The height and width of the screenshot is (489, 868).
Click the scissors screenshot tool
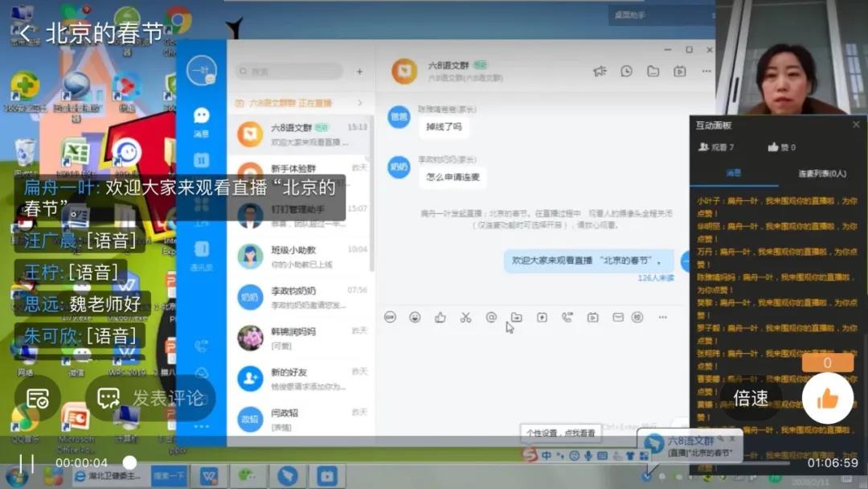pyautogui.click(x=467, y=318)
